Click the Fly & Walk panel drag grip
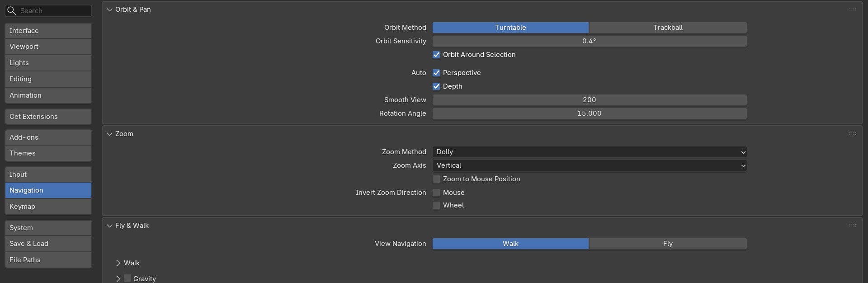868x283 pixels. point(853,225)
